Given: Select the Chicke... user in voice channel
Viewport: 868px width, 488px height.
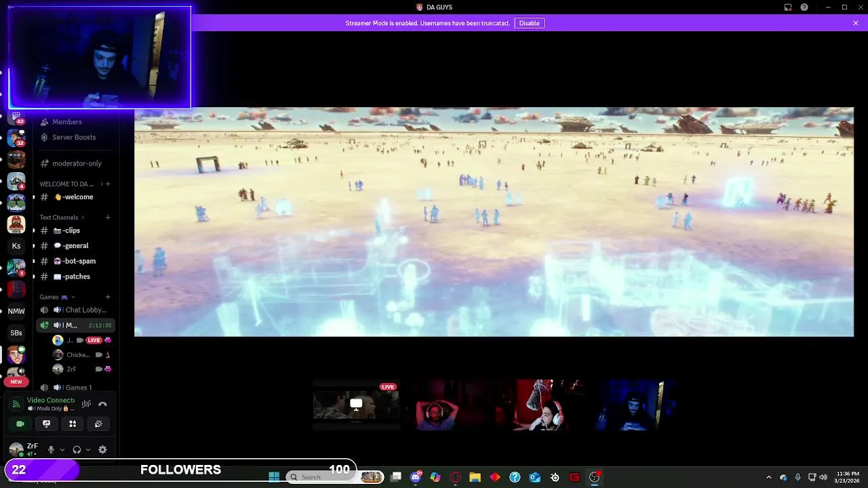Looking at the screenshot, I should [81, 355].
